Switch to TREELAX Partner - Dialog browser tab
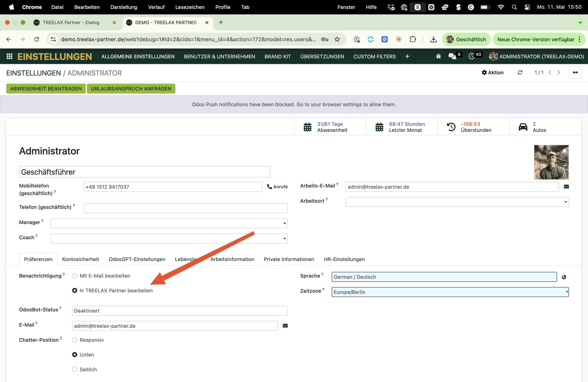588x382 pixels. [x=71, y=23]
